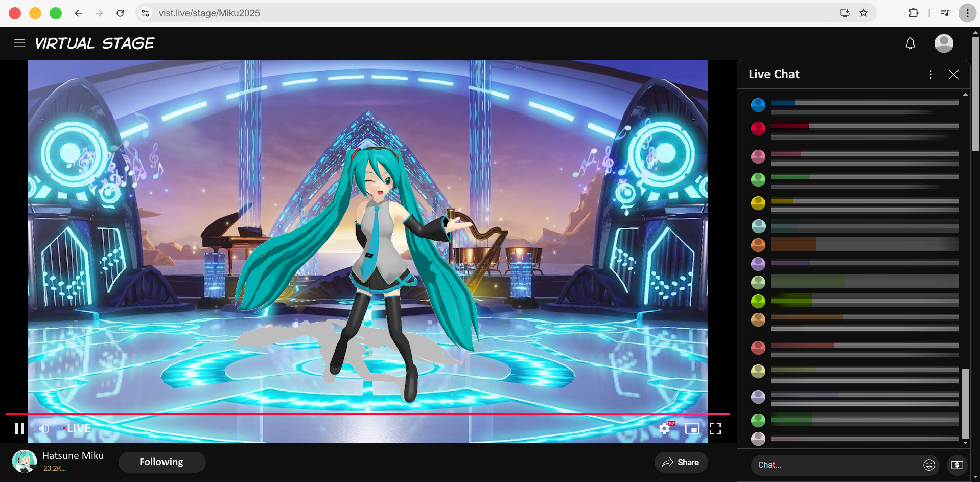This screenshot has height=482, width=980.
Task: Enter fullscreen video mode
Action: (x=715, y=428)
